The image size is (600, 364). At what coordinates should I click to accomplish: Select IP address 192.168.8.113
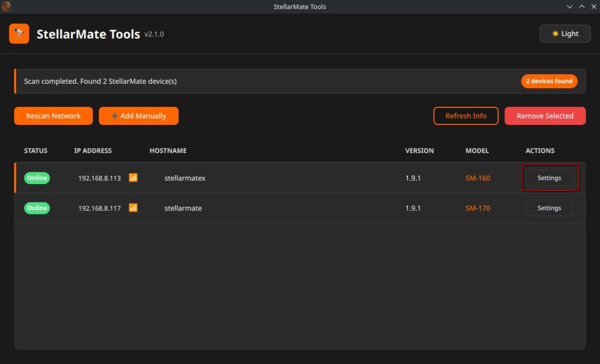[x=99, y=178]
